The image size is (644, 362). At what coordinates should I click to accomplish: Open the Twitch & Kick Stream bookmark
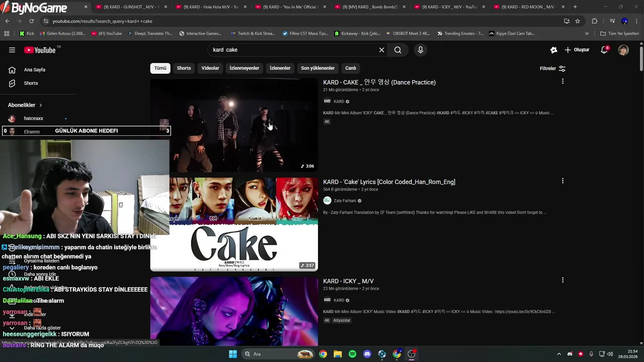click(253, 33)
